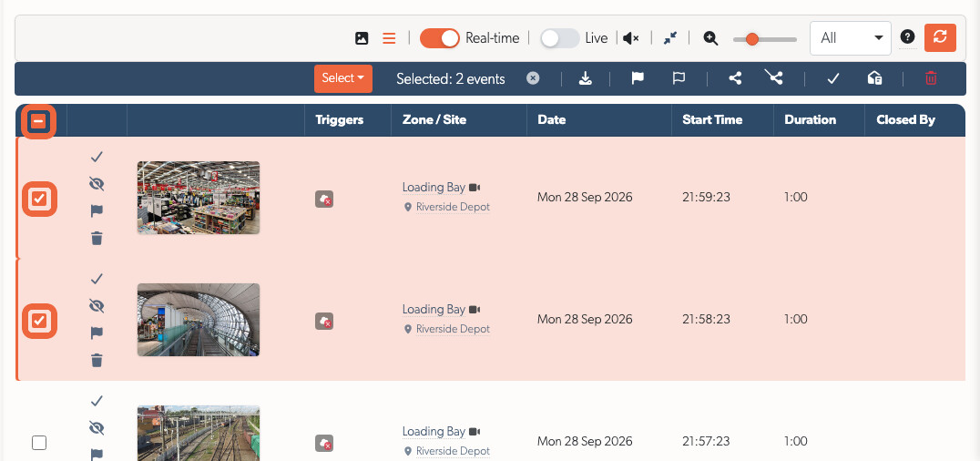Click the zoom magnifier icon
This screenshot has width=980, height=461.
710,38
